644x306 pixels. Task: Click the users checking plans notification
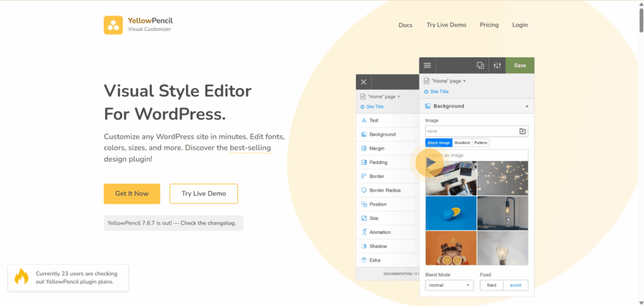pyautogui.click(x=68, y=278)
